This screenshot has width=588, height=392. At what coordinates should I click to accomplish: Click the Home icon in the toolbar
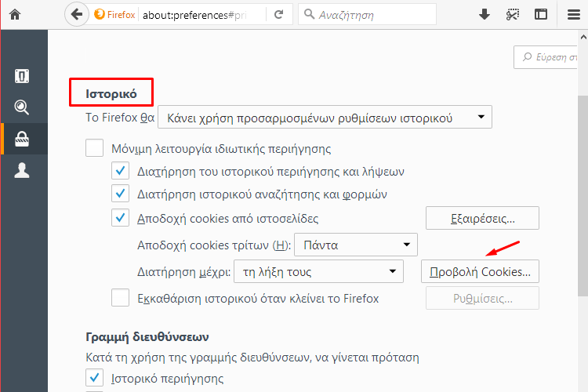click(x=15, y=15)
